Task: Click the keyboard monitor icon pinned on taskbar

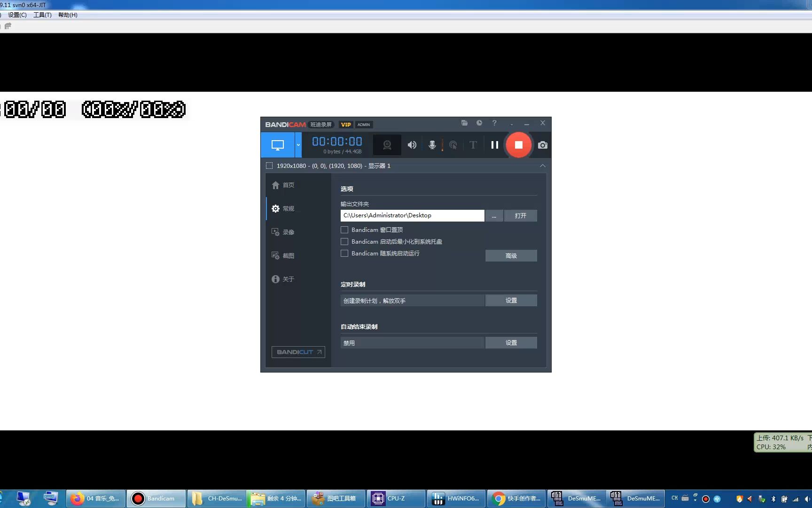Action: pos(51,498)
